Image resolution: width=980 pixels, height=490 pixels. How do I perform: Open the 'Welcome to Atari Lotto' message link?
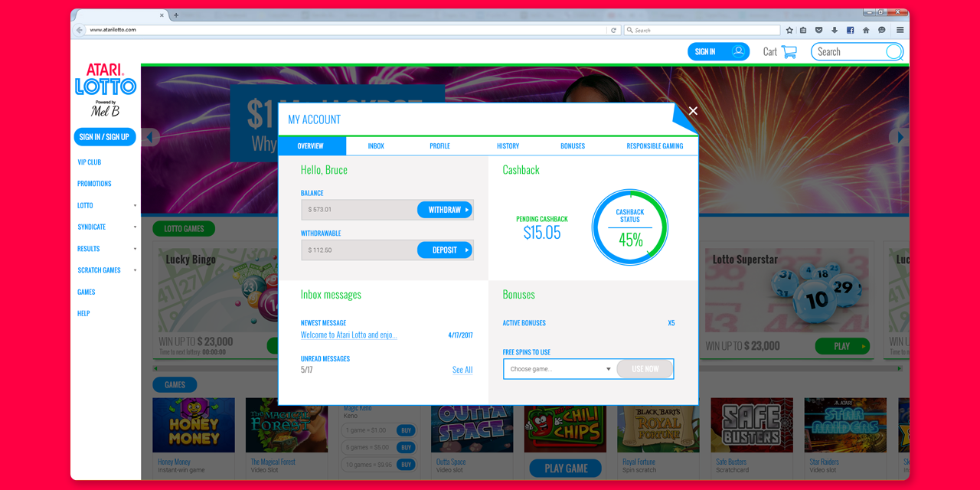point(349,335)
